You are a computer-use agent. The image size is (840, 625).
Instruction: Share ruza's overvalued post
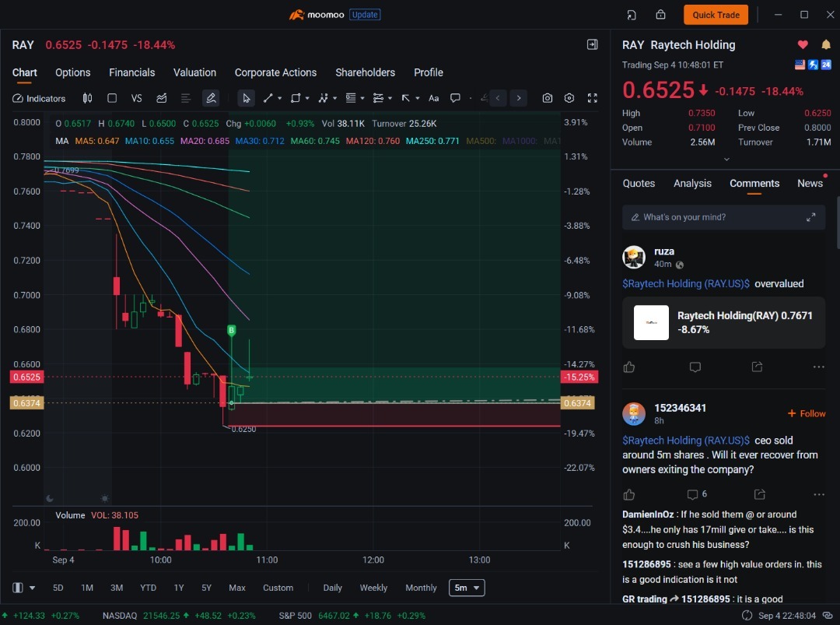tap(757, 367)
